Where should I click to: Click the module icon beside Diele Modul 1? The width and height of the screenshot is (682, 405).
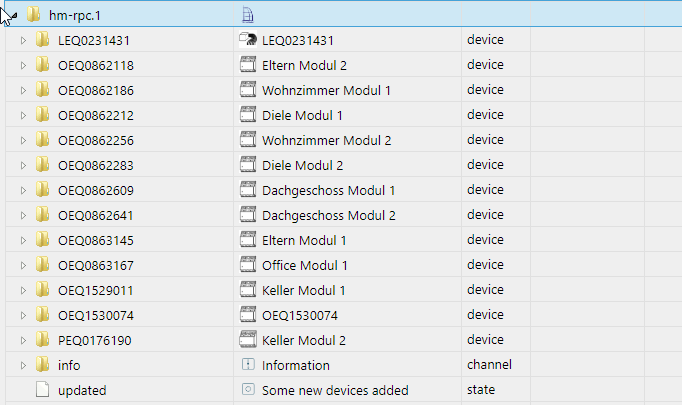click(x=248, y=115)
